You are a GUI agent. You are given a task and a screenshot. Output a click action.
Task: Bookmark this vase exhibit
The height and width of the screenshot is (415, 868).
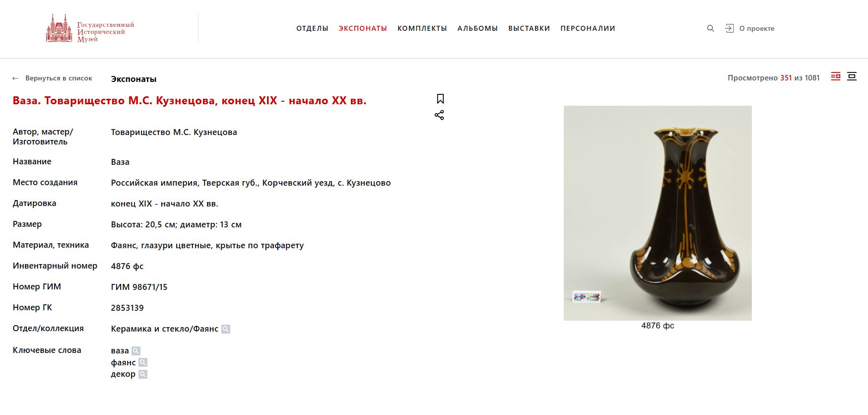440,99
